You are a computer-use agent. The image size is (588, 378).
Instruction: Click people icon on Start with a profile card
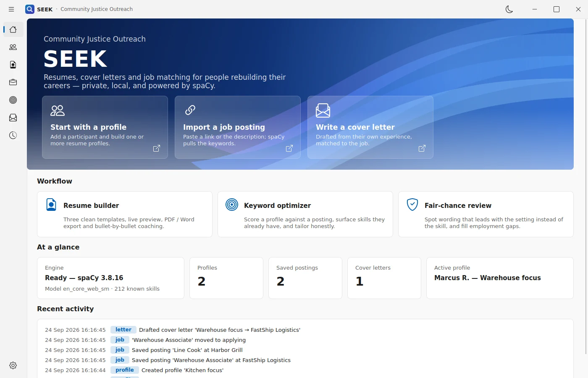(x=58, y=110)
